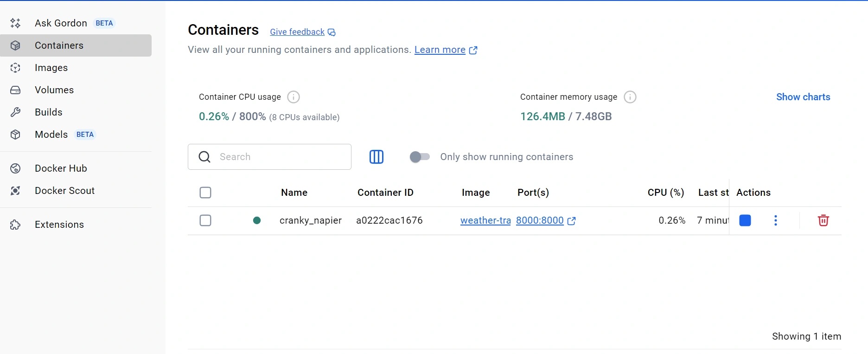The width and height of the screenshot is (868, 354).
Task: Open Volumes section
Action: coord(76,90)
